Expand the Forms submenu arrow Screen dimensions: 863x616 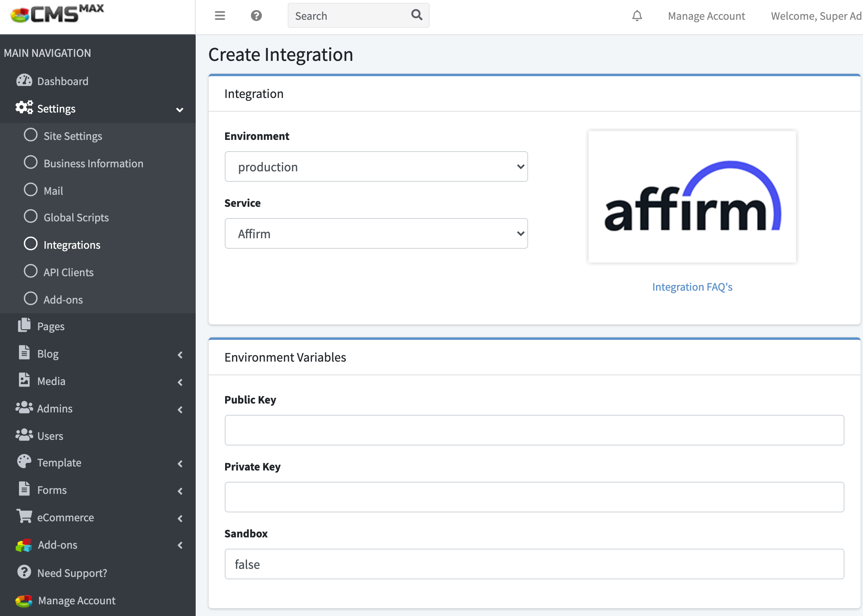[x=180, y=491]
